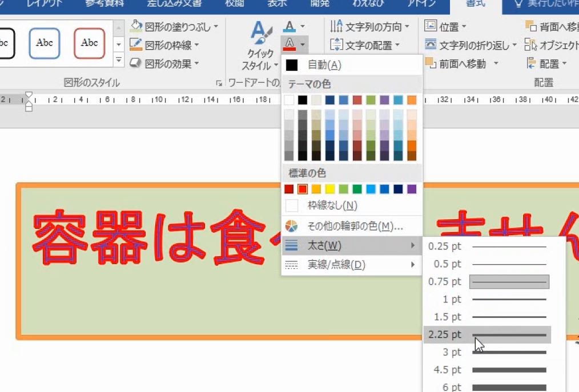Switch to the 書式 ribbon tab
Image resolution: width=579 pixels, height=392 pixels.
476,3
